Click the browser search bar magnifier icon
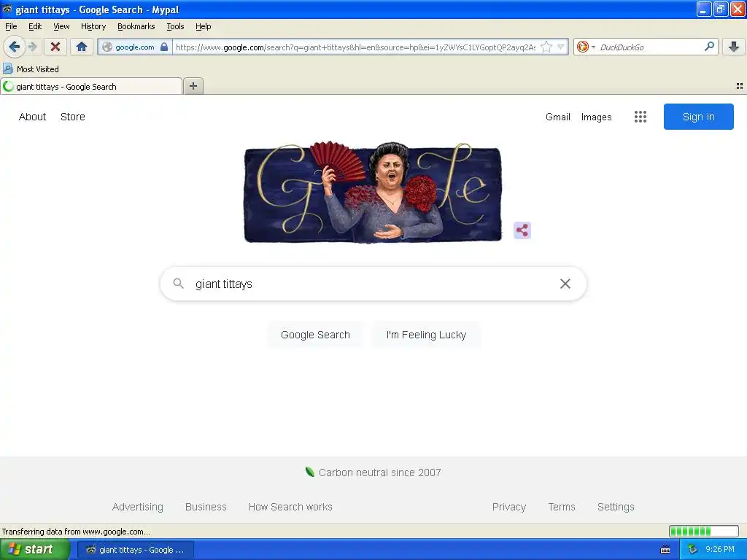 [709, 47]
